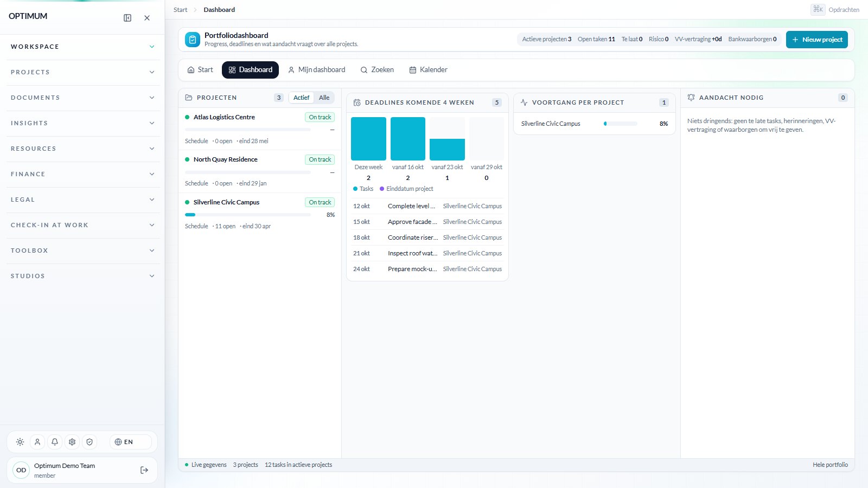Click the Silverline Civic Campus progress bar in Projecten

point(248,215)
